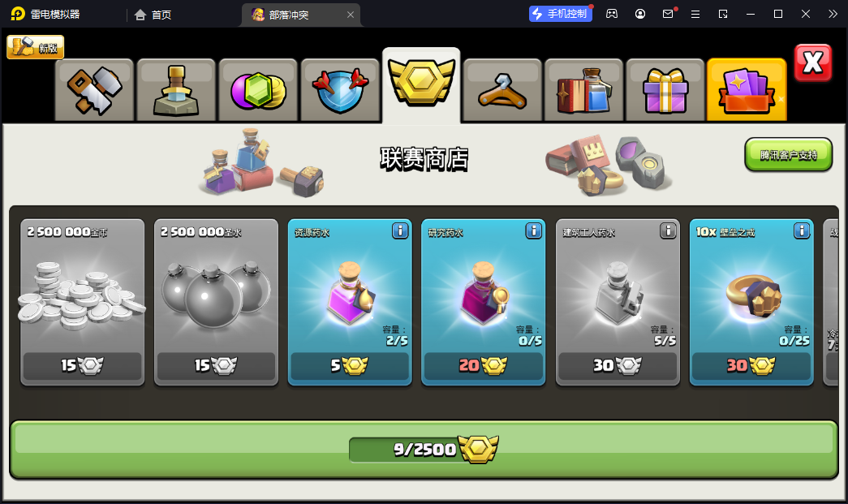The image size is (848, 504).
Task: Select the purple gift box tab
Action: point(665,90)
